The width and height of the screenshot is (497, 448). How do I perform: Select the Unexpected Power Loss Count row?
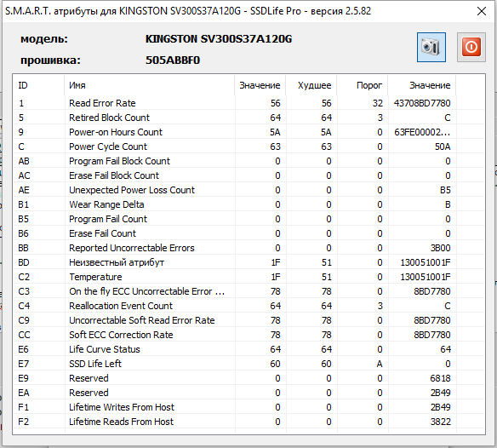[248, 190]
